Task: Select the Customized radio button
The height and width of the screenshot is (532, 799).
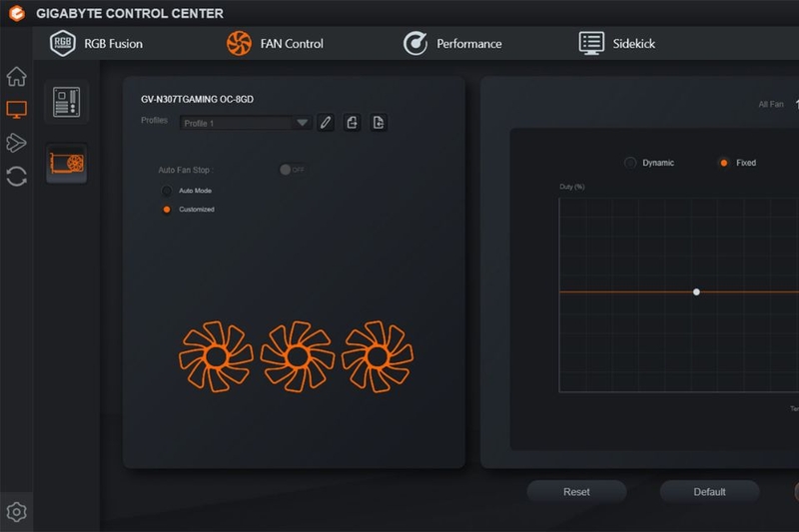Action: [x=167, y=210]
